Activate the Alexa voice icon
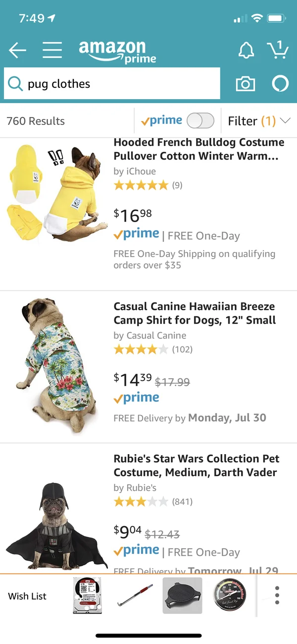This screenshot has width=297, height=644. [280, 84]
